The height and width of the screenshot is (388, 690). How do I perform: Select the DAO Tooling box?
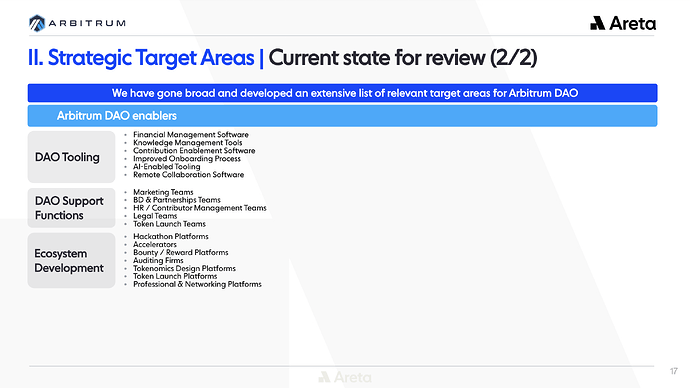pyautogui.click(x=71, y=157)
